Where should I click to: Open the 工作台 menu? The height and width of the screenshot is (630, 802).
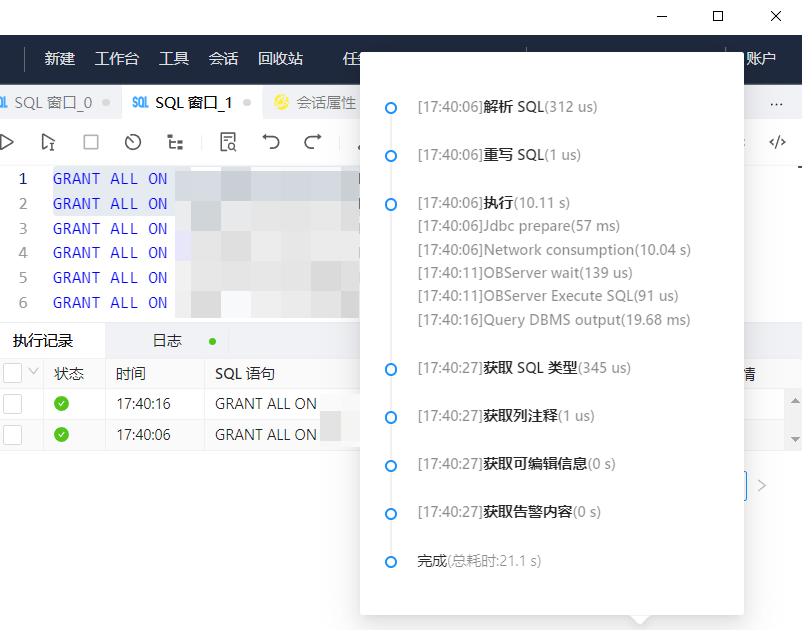tap(117, 59)
